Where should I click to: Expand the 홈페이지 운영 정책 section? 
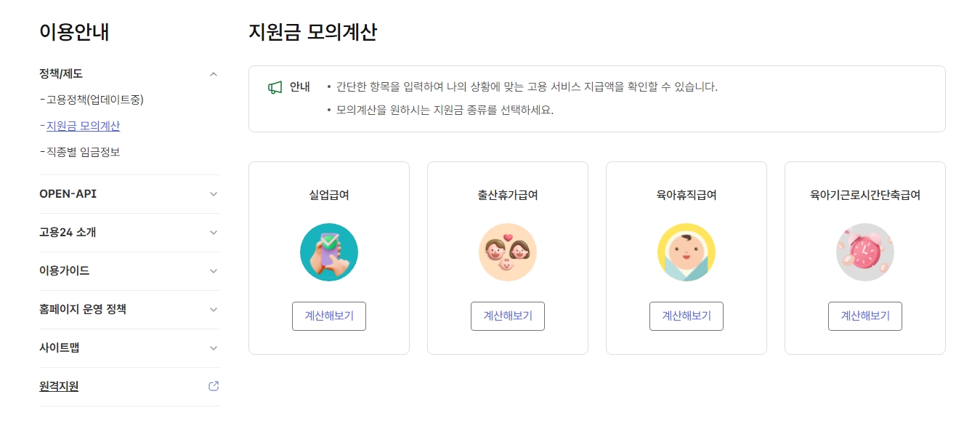pyautogui.click(x=213, y=309)
